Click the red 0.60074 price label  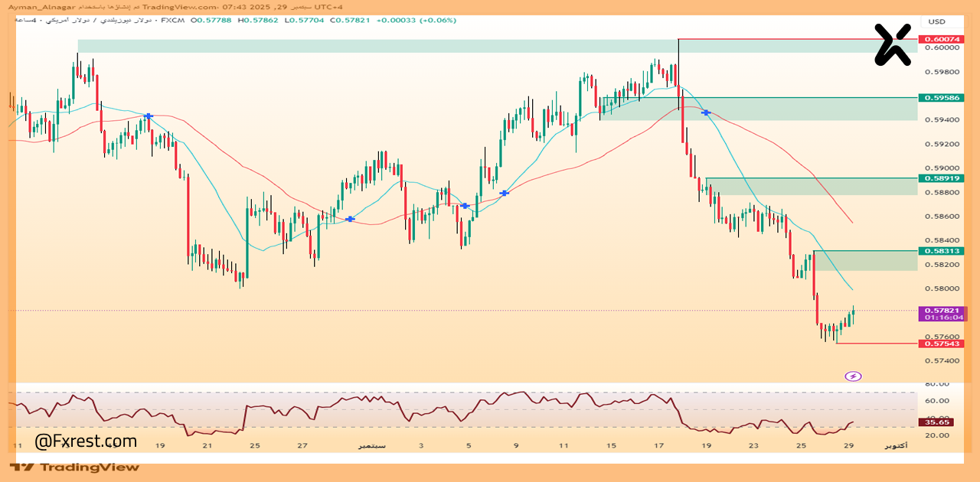click(x=942, y=39)
